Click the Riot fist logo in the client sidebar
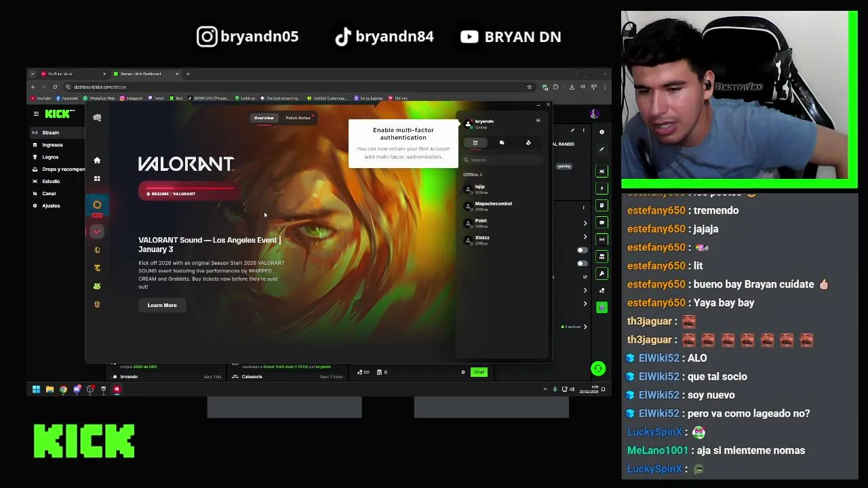The image size is (868, 488). [x=97, y=118]
